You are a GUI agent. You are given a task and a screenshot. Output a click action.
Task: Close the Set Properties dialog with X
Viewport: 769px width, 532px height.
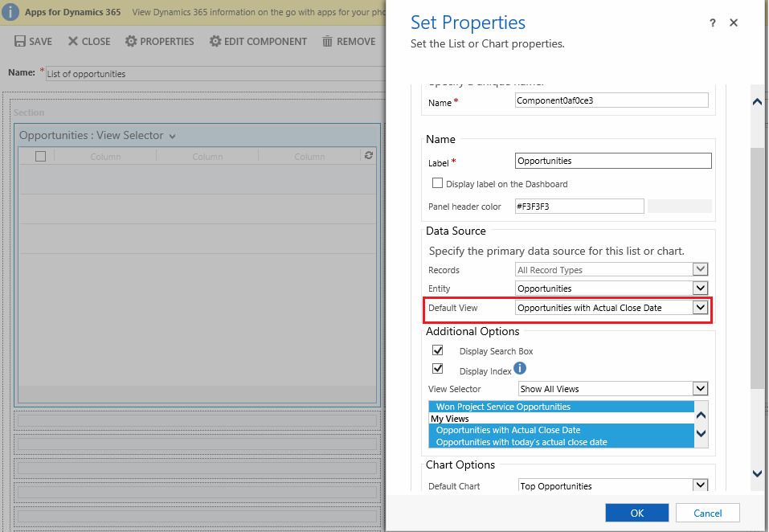(734, 23)
